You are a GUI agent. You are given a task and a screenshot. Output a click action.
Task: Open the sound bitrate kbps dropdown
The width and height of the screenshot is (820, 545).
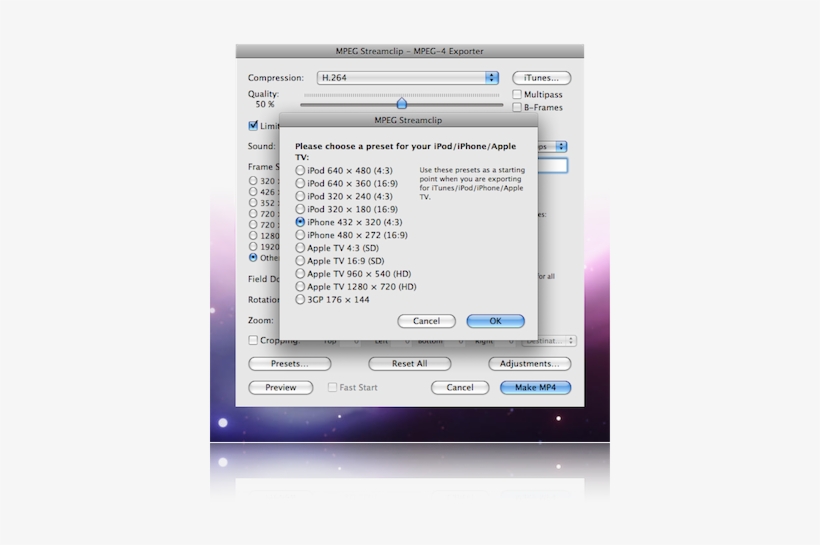point(553,146)
